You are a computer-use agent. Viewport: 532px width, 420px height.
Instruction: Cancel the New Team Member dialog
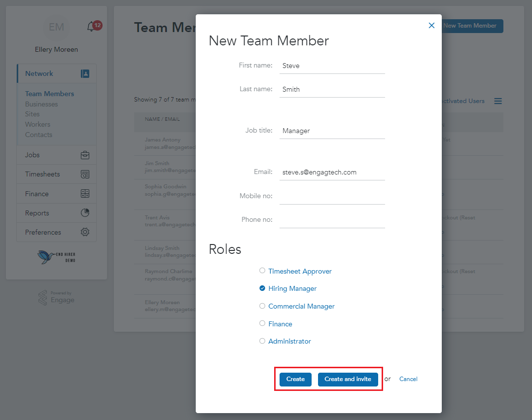click(408, 379)
